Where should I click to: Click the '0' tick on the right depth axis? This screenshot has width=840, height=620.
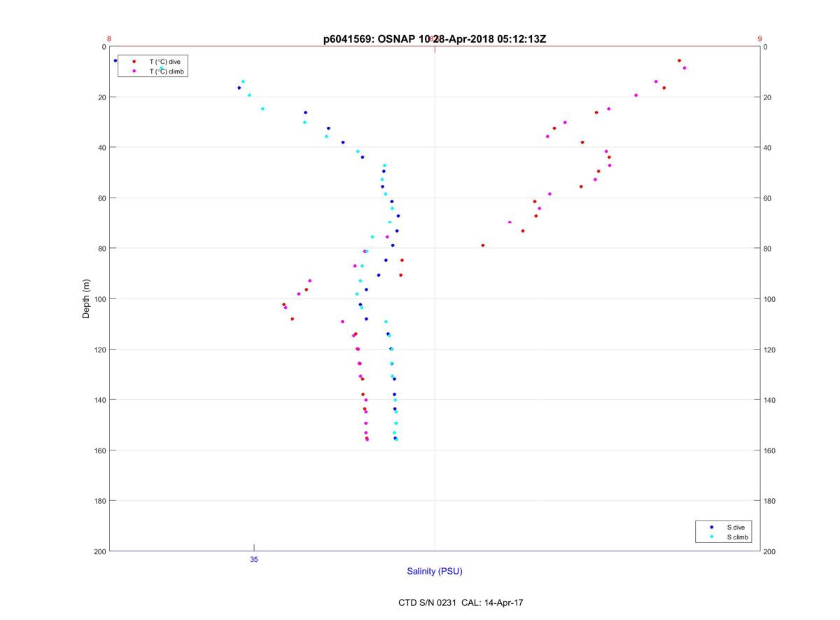pos(766,47)
